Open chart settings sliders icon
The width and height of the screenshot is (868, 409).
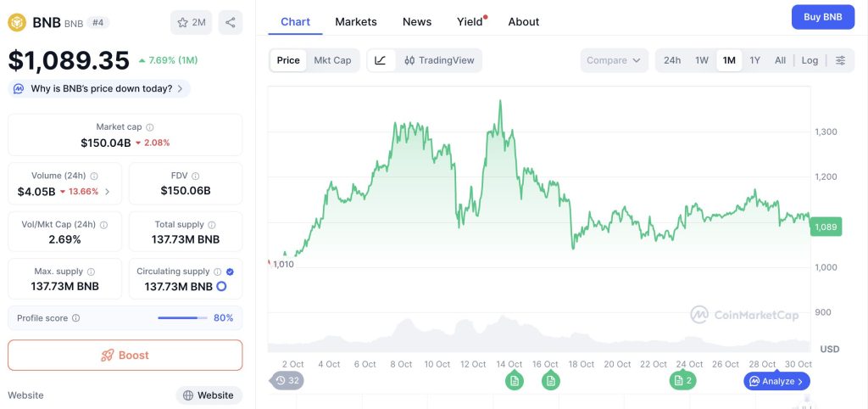click(840, 60)
